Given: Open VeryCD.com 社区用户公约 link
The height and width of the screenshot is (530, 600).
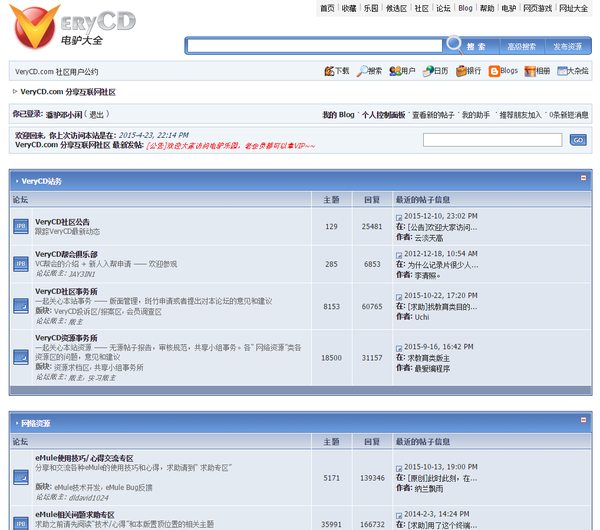Looking at the screenshot, I should point(57,72).
